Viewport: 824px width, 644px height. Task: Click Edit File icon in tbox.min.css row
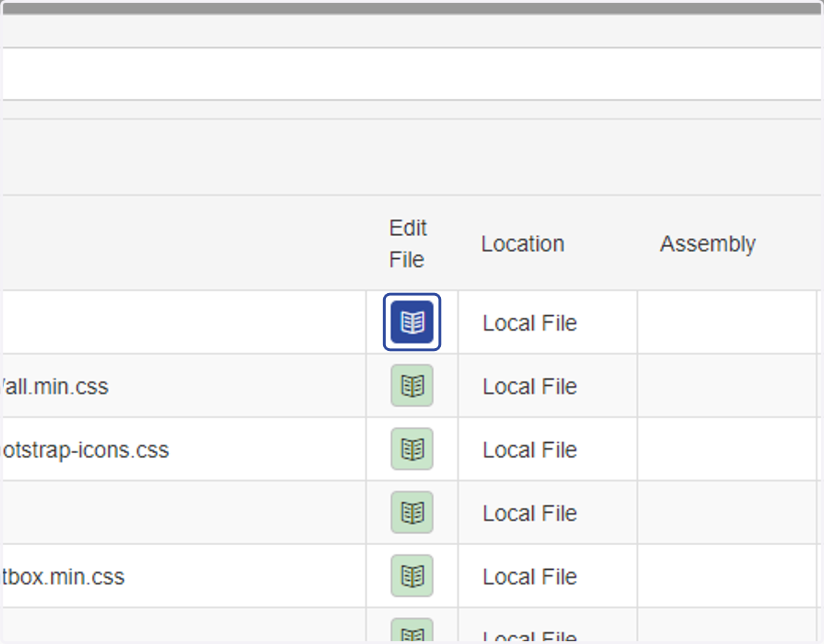pyautogui.click(x=412, y=576)
